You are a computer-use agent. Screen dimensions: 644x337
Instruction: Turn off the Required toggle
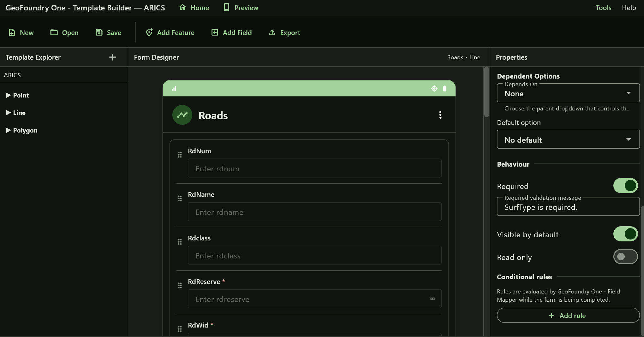(625, 186)
